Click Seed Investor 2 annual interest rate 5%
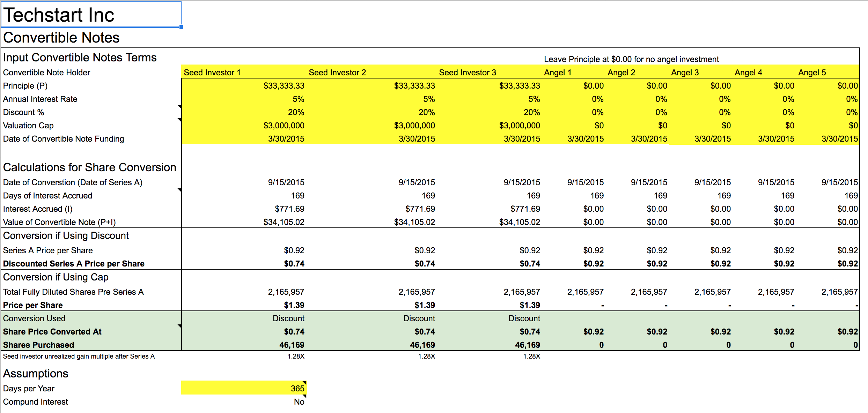This screenshot has height=413, width=868. tap(429, 99)
